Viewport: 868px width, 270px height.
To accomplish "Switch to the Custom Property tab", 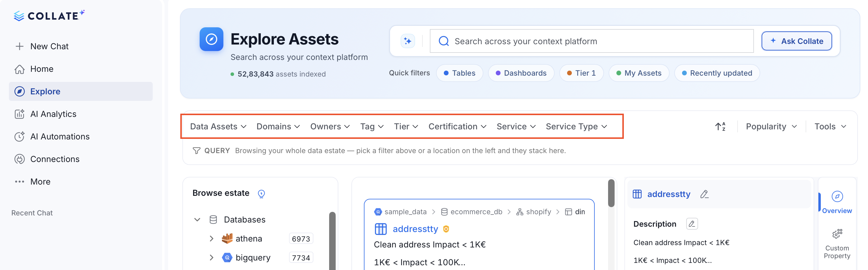I will (837, 244).
